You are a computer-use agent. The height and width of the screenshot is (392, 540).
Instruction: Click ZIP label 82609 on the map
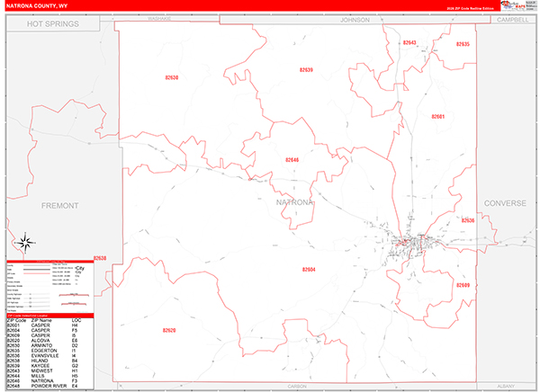pos(463,285)
